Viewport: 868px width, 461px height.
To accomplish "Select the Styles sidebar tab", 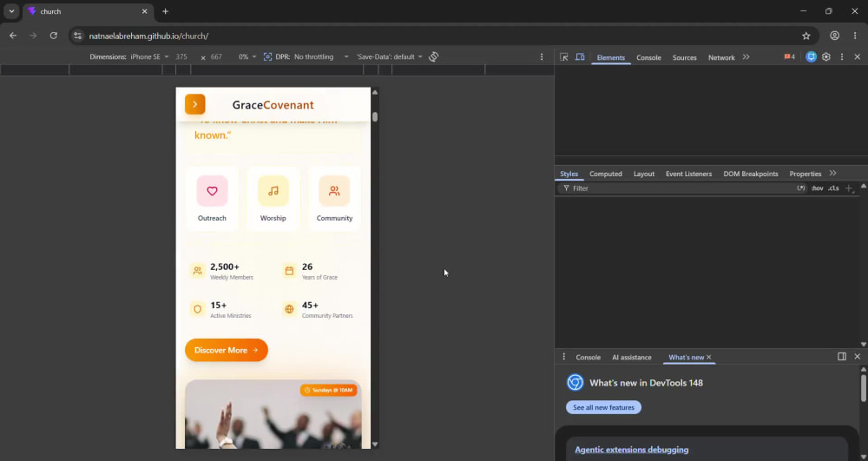I will pyautogui.click(x=569, y=174).
